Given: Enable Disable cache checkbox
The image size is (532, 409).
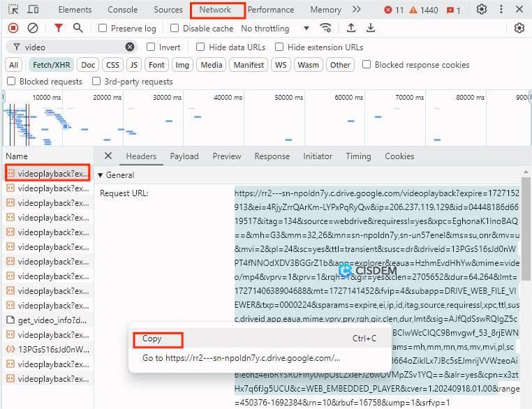Looking at the screenshot, I should coord(175,28).
